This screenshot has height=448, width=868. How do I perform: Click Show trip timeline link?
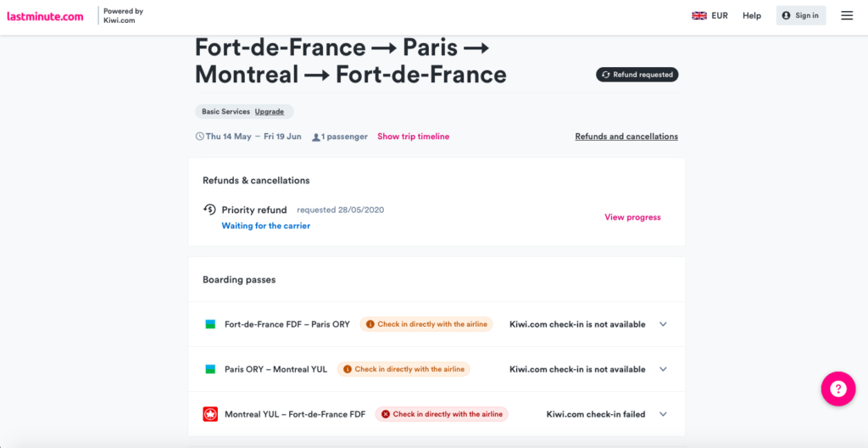pyautogui.click(x=413, y=137)
